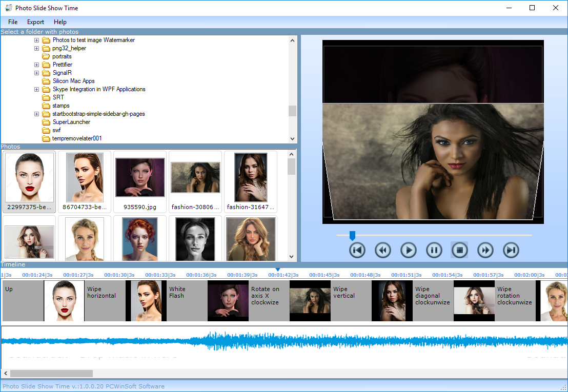Viewport: 568px width, 392px height.
Task: Select the portraits folder
Action: pyautogui.click(x=62, y=56)
